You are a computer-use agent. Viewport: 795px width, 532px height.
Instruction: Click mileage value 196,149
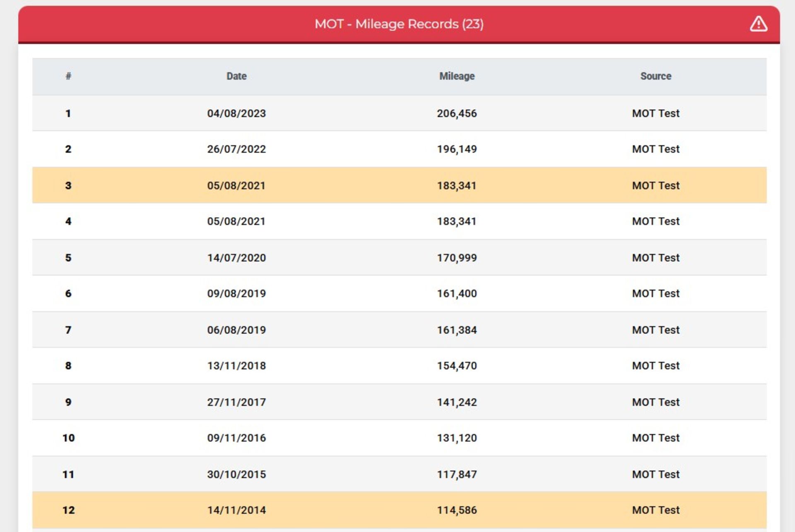457,149
